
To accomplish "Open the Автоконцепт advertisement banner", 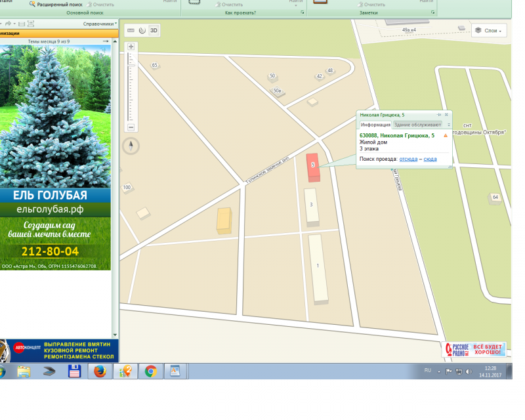I will 59,350.
